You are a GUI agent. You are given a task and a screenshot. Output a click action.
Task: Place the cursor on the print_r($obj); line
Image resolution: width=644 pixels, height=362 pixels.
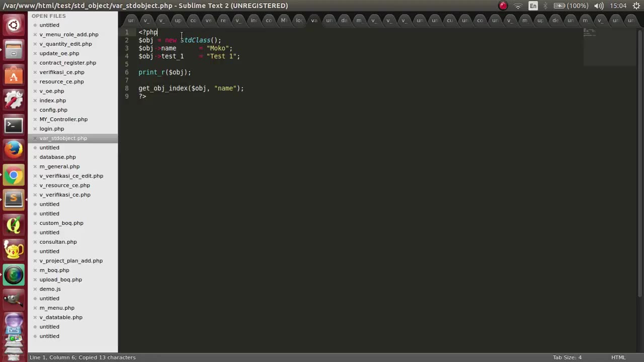165,72
